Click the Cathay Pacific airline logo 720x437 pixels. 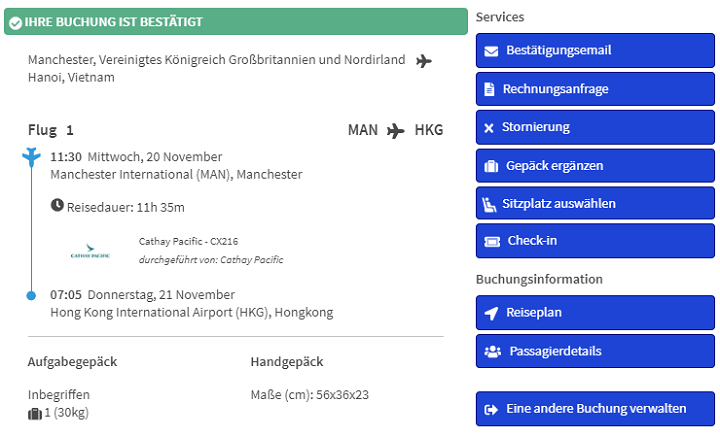tap(90, 251)
